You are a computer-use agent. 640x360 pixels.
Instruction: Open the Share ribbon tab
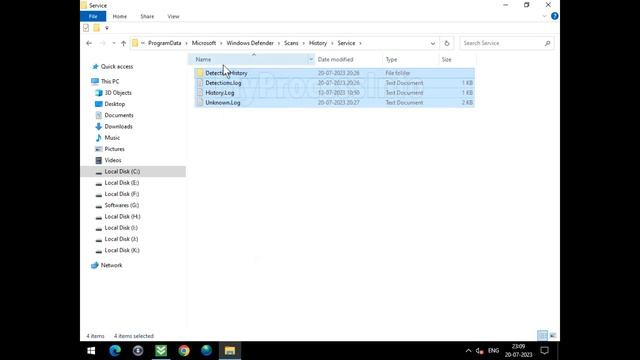pyautogui.click(x=147, y=16)
